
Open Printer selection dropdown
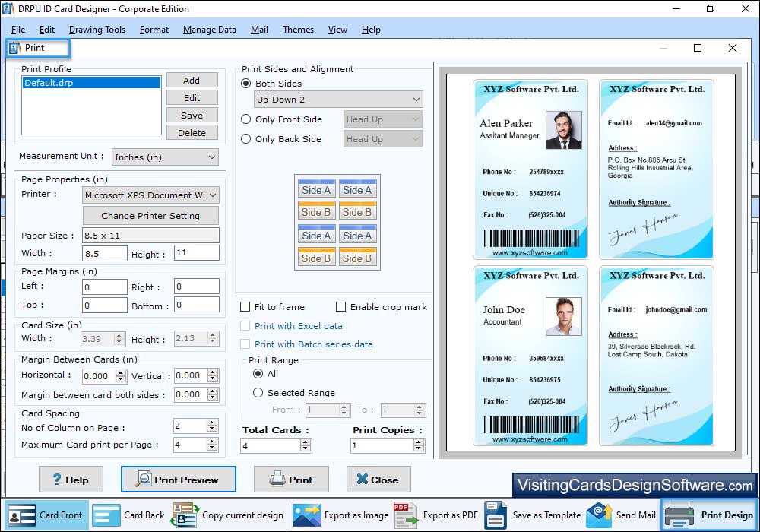point(150,195)
